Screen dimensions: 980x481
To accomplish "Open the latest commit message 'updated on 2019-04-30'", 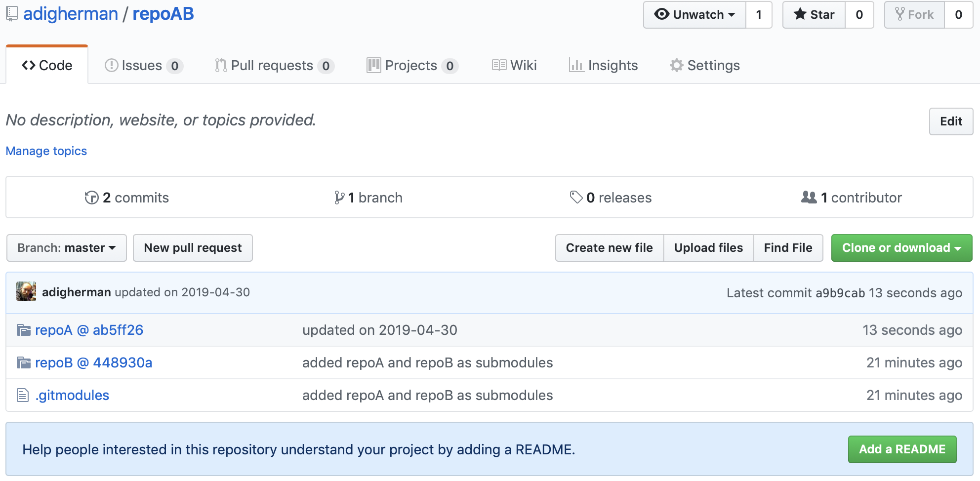I will pyautogui.click(x=182, y=292).
